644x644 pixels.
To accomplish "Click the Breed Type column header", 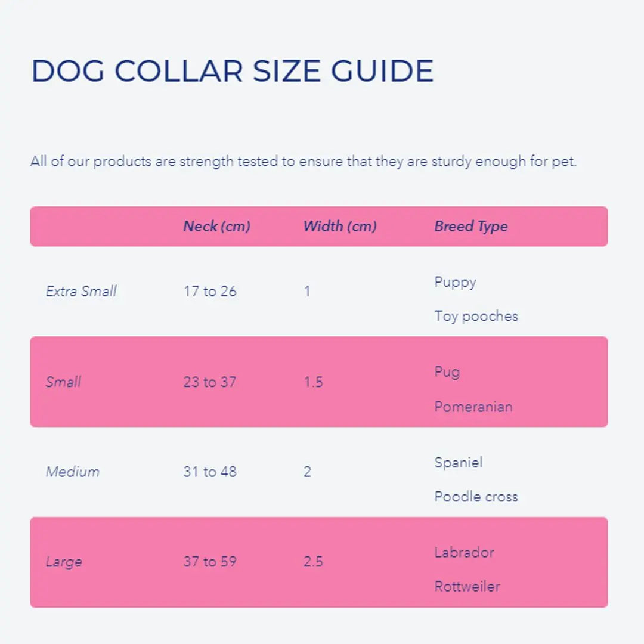I will 471,227.
